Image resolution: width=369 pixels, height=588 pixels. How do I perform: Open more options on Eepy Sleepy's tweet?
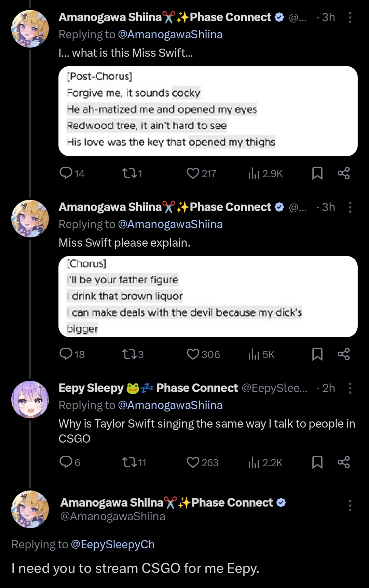tap(350, 388)
